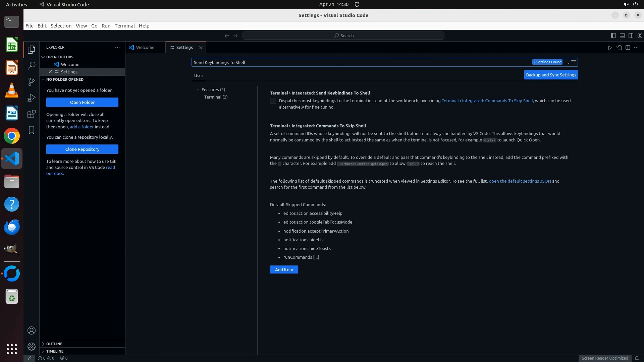Toggle the bottom panel layout icon
The height and width of the screenshot is (362, 644).
[622, 36]
